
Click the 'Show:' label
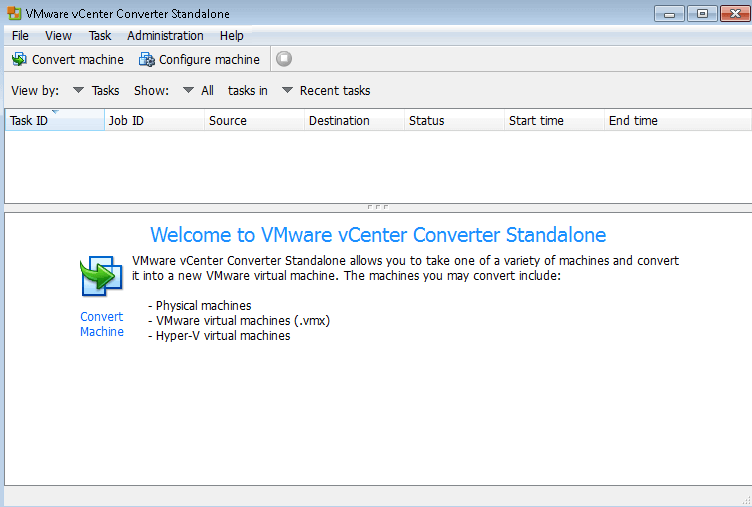152,91
